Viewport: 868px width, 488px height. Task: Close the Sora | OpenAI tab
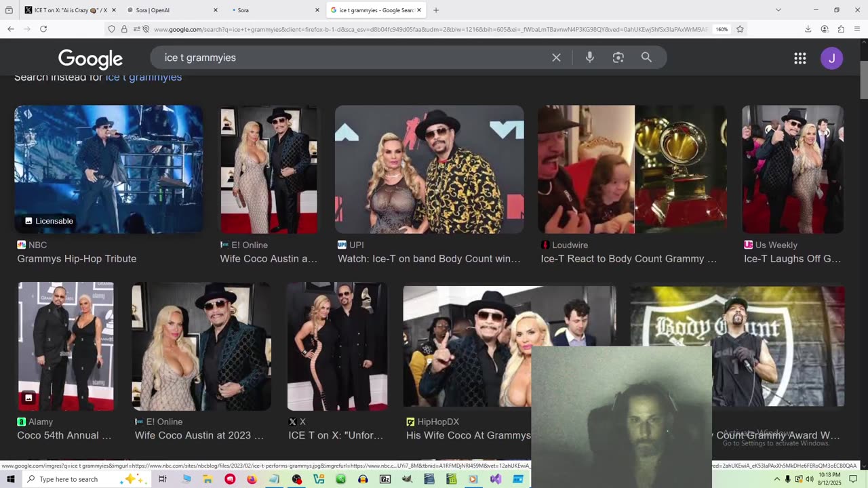[216, 10]
